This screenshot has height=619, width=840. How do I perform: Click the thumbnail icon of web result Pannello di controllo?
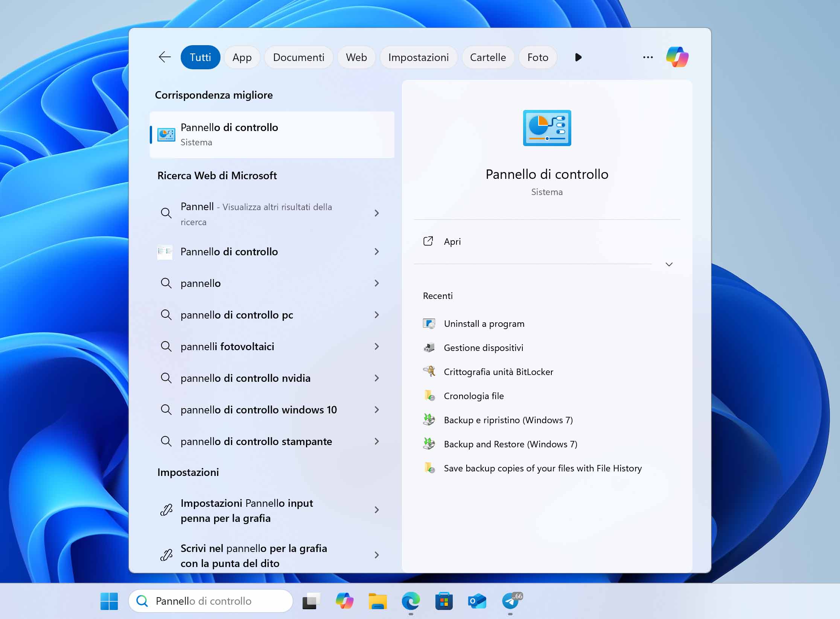coord(165,252)
